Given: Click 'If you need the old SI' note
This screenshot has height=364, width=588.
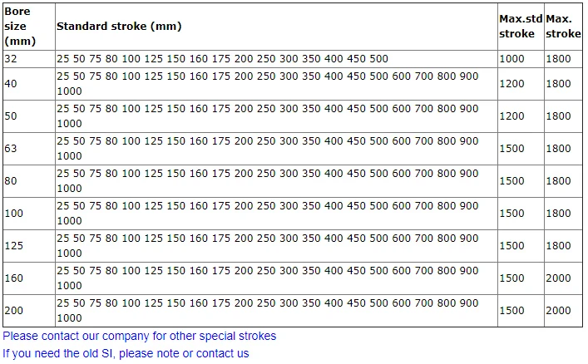Looking at the screenshot, I should click(x=126, y=353).
